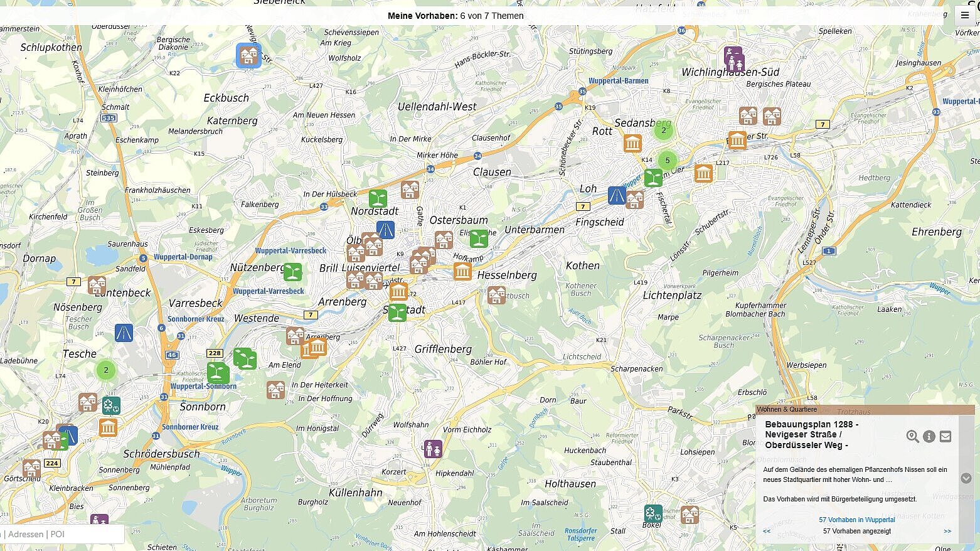
Task: Click the zoom-to-project magnifier icon
Action: 912,436
